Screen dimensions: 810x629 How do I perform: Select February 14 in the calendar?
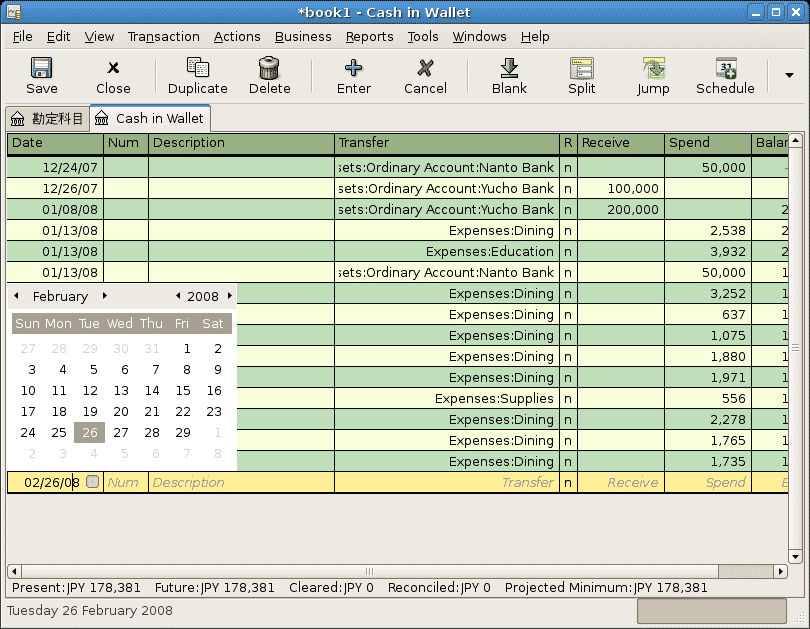pos(151,390)
